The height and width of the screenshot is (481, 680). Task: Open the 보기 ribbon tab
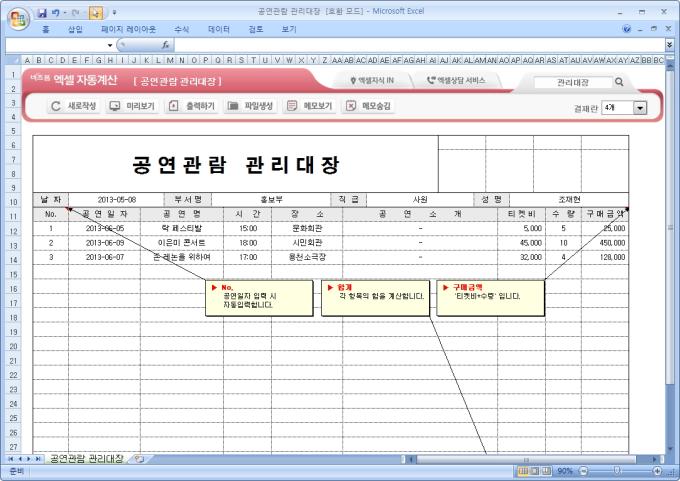pos(289,29)
